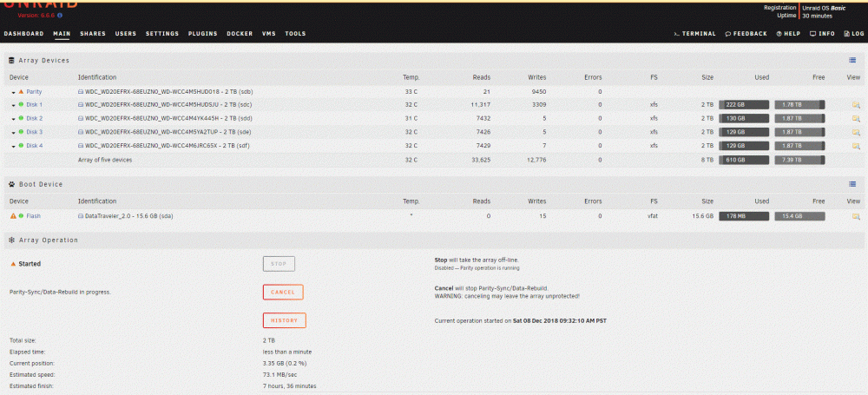Open the Flash device link
The height and width of the screenshot is (395, 868).
(x=34, y=216)
